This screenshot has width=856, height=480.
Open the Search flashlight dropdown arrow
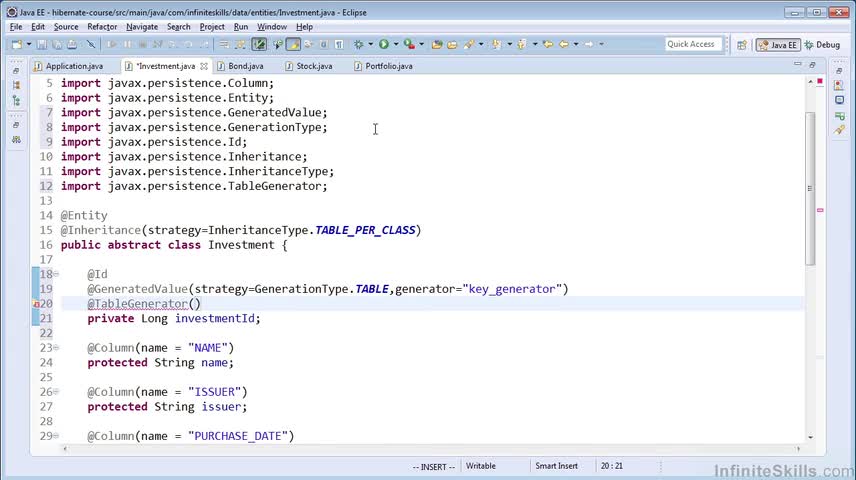tap(481, 44)
